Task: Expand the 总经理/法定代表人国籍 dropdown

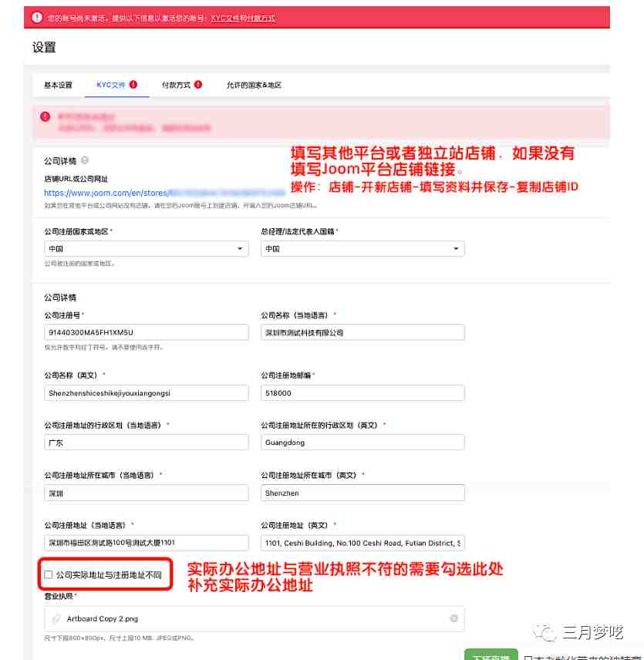Action: (362, 249)
